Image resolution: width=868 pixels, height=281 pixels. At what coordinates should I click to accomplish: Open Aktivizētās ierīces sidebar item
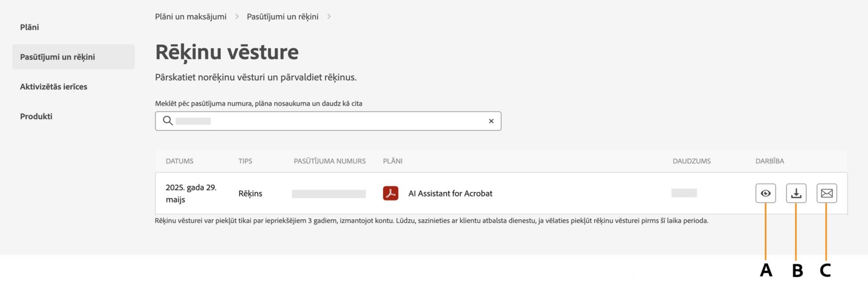point(53,86)
